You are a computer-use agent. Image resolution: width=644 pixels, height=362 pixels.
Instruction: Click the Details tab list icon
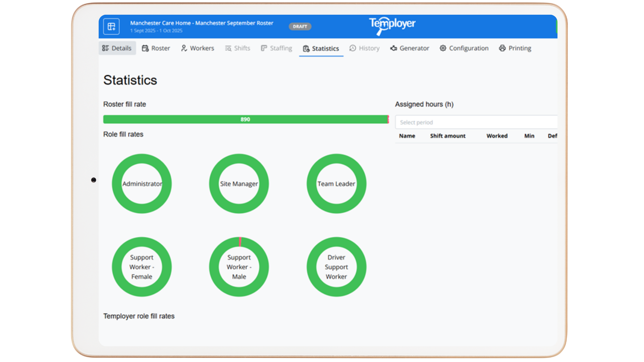click(x=106, y=48)
